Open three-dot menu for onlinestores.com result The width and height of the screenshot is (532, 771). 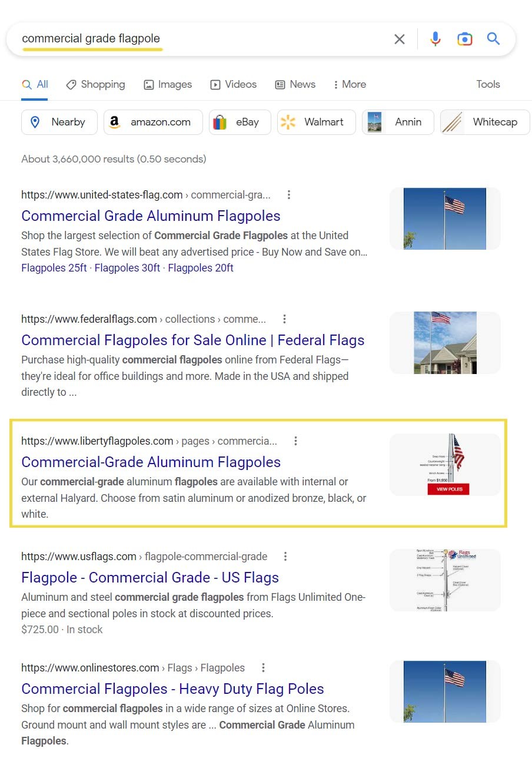263,668
